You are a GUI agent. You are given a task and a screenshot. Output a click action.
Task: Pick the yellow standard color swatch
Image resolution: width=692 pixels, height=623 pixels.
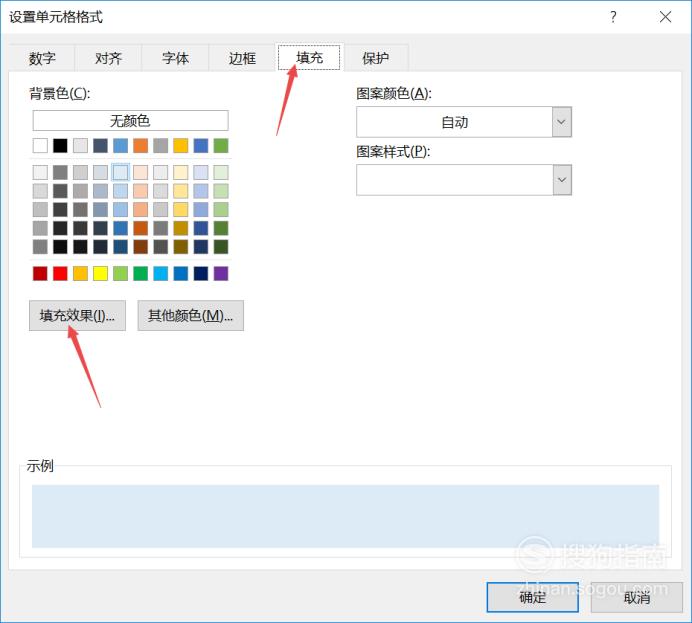101,274
